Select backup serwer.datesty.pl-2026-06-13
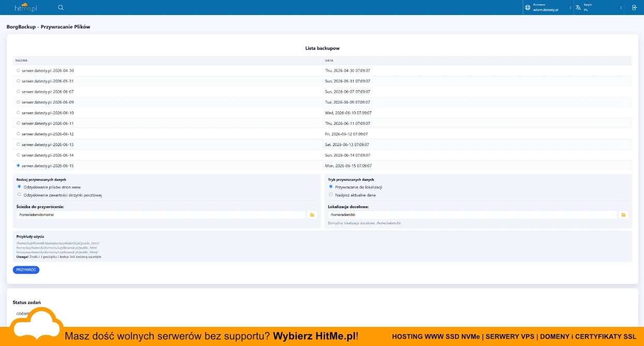 [x=19, y=145]
